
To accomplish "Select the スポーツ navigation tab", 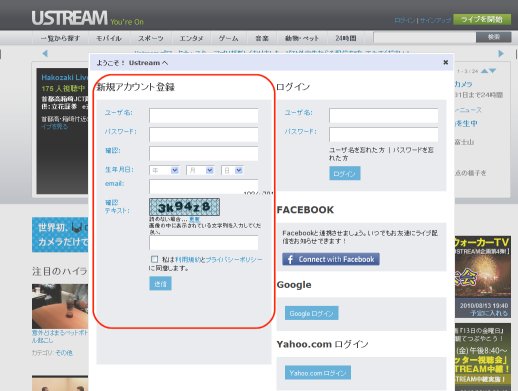I will point(151,38).
